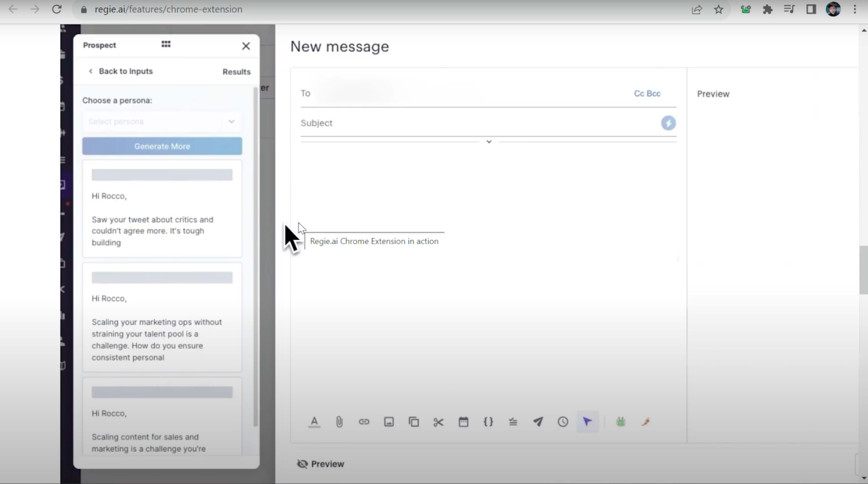Open the grid menu next to Prospect
868x484 pixels.
[x=166, y=44]
